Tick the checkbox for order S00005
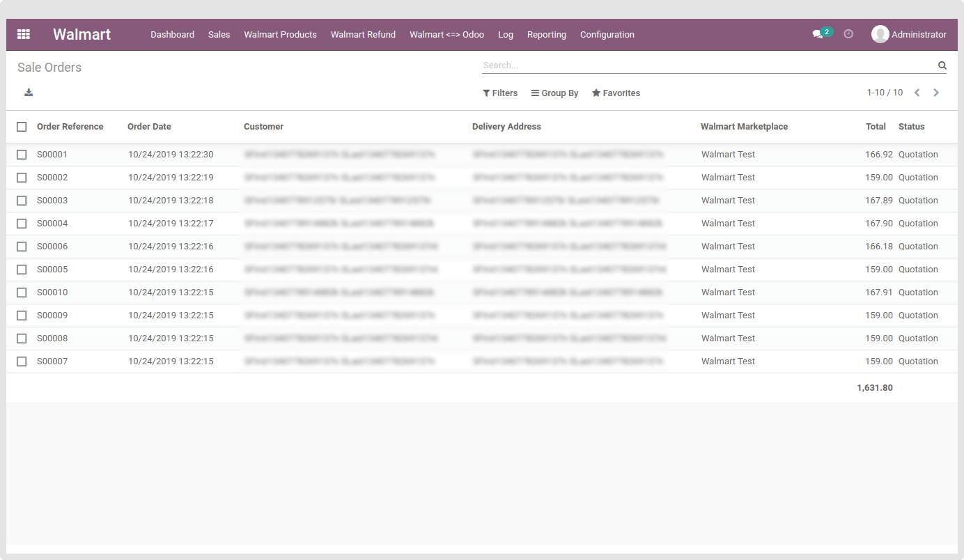This screenshot has height=560, width=964. (x=22, y=270)
